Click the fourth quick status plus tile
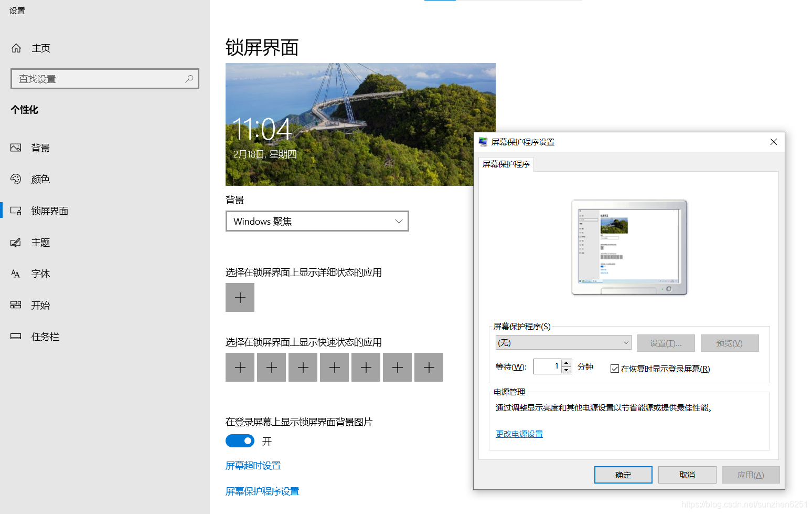 [x=334, y=368]
